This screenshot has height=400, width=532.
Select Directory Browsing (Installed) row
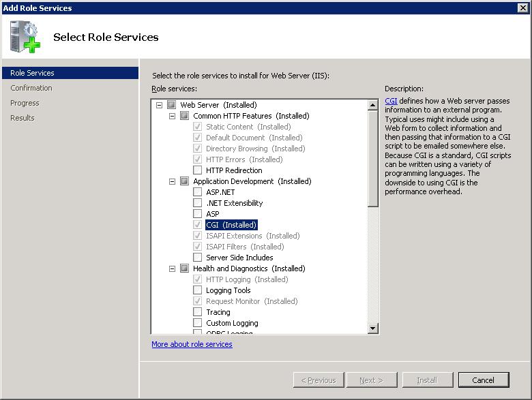pos(256,149)
